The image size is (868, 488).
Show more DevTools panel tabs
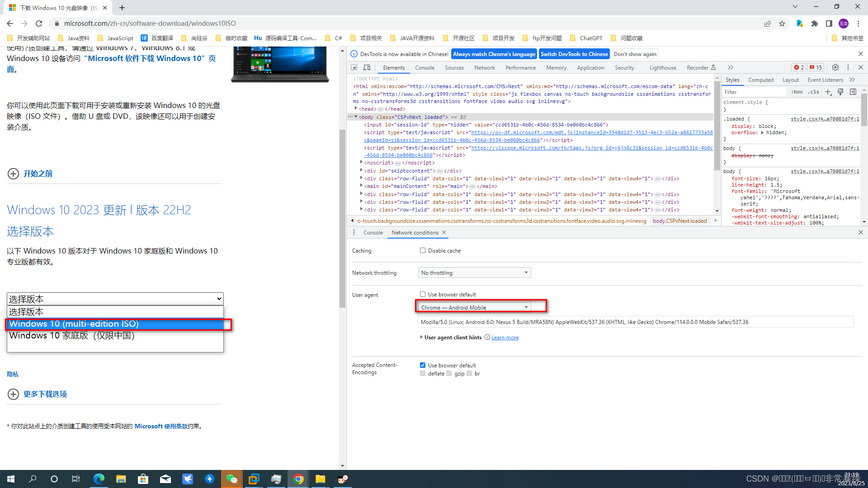(730, 67)
